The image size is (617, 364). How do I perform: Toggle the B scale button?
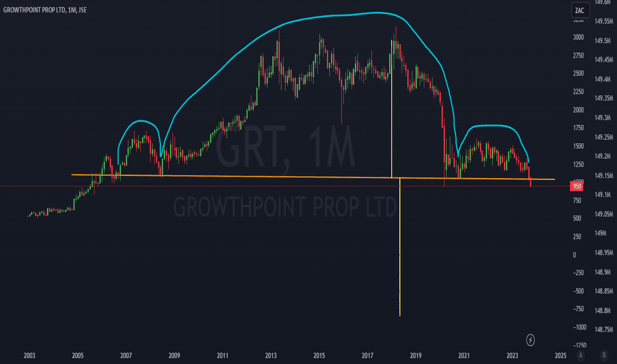[604, 355]
